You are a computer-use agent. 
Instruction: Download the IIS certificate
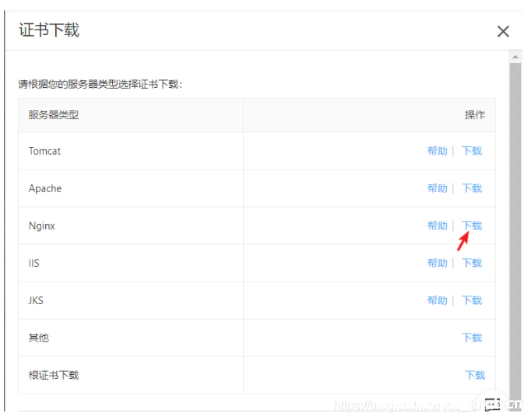coord(472,263)
